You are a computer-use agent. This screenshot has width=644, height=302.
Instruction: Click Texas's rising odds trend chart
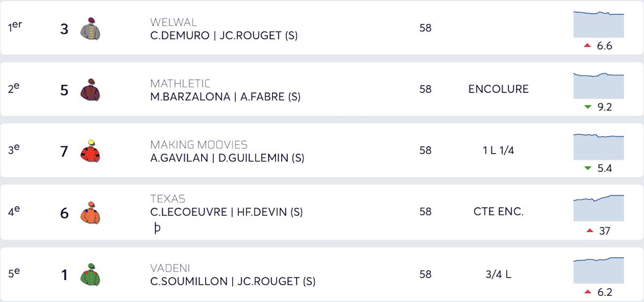(x=598, y=208)
